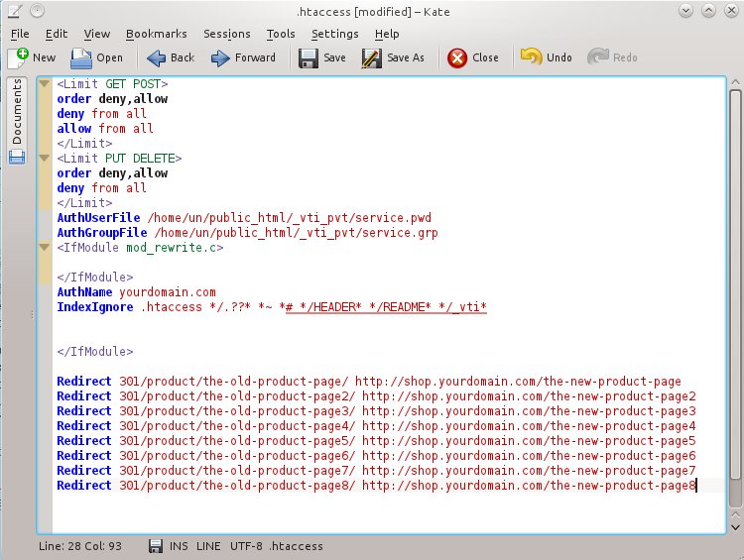The height and width of the screenshot is (560, 744).
Task: Click the IndexIgnore keyword
Action: pyautogui.click(x=95, y=307)
